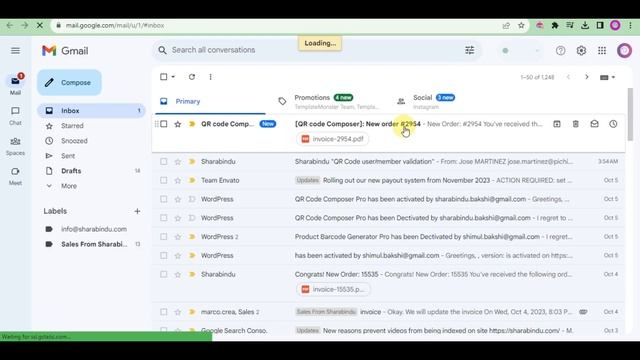The width and height of the screenshot is (640, 360).
Task: Go to newer messages page arrow
Action: click(568, 77)
